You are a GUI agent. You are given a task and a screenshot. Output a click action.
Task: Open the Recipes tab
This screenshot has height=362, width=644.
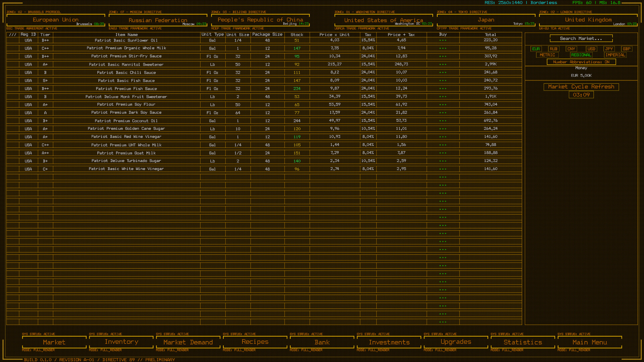(x=255, y=342)
